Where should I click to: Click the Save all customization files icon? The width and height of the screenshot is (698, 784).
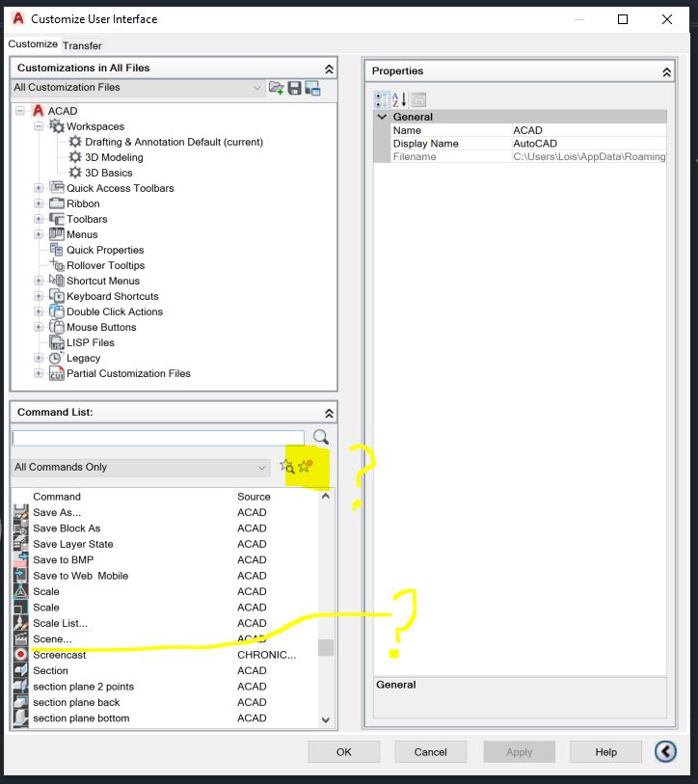tap(294, 88)
